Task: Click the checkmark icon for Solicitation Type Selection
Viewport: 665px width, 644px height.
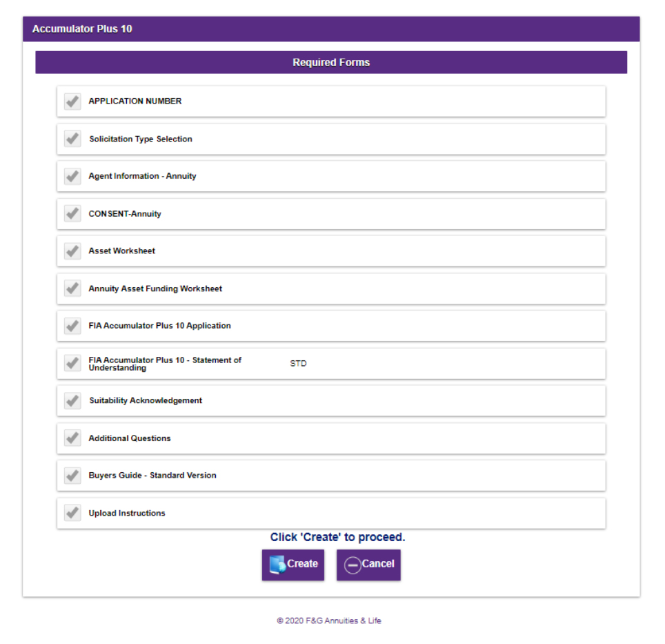Action: [72, 138]
